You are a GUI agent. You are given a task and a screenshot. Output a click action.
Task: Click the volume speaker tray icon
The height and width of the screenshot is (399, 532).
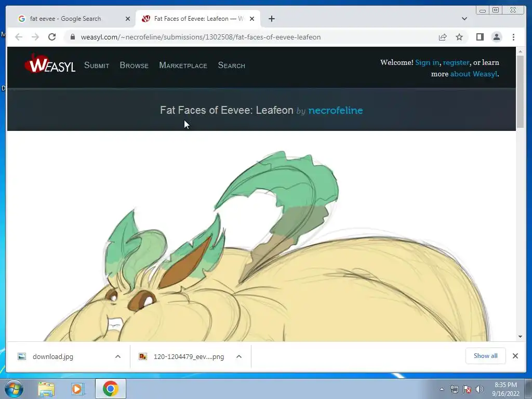click(480, 389)
